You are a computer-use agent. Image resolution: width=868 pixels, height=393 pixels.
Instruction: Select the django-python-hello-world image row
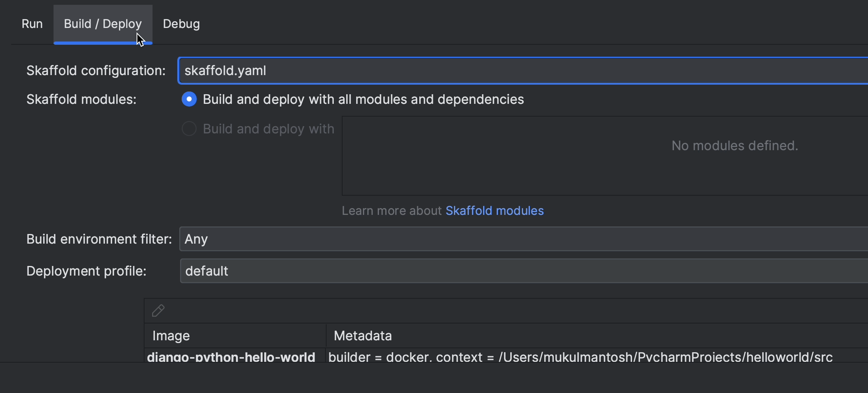tap(506, 356)
